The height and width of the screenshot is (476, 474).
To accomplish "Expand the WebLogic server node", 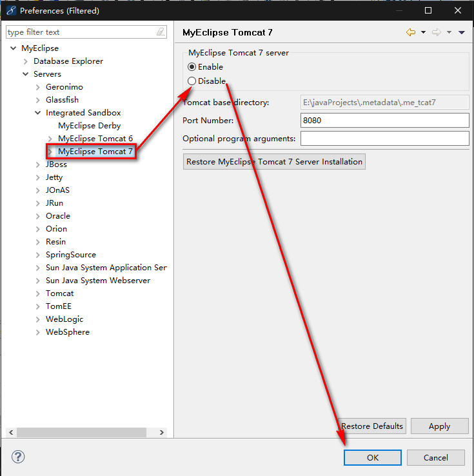I will [x=37, y=319].
